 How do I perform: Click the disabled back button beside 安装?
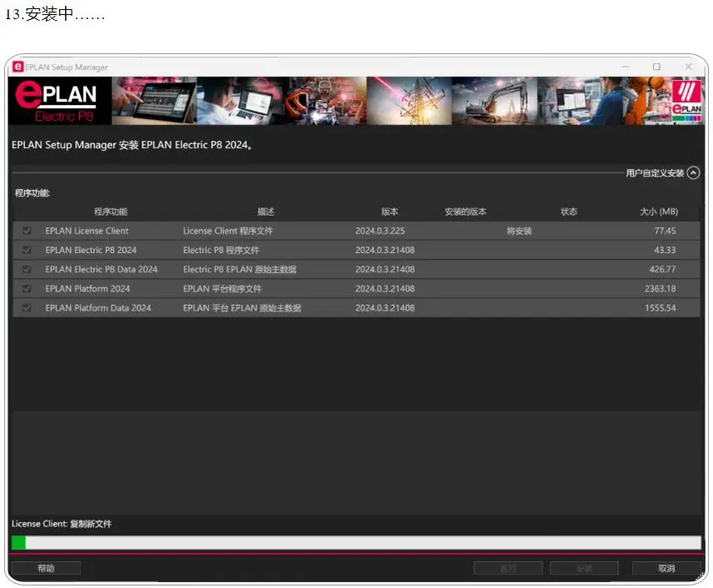[508, 569]
